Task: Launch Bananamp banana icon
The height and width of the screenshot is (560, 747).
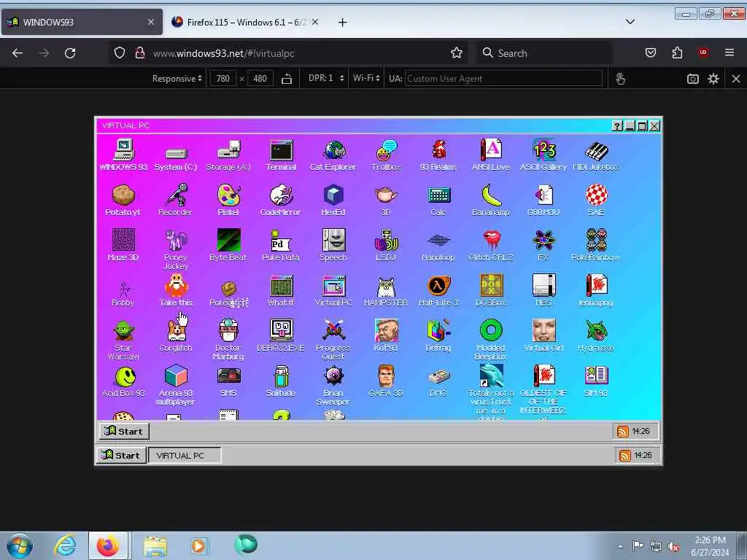Action: [491, 200]
